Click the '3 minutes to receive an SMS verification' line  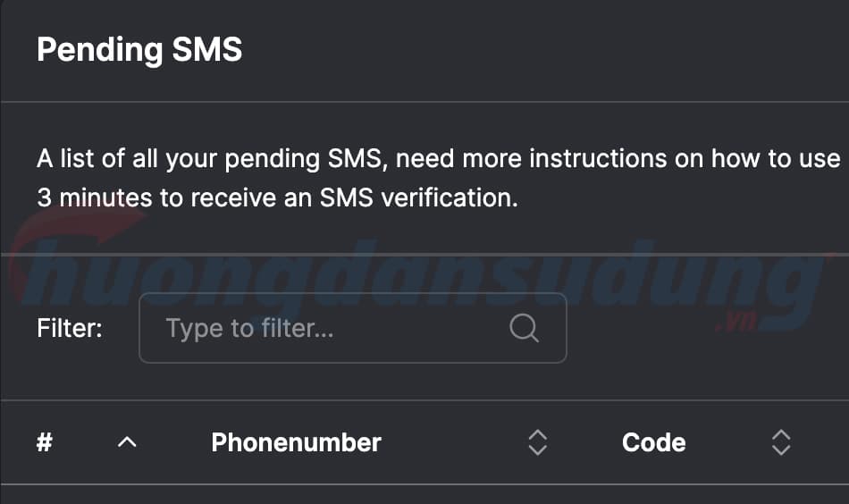point(277,197)
